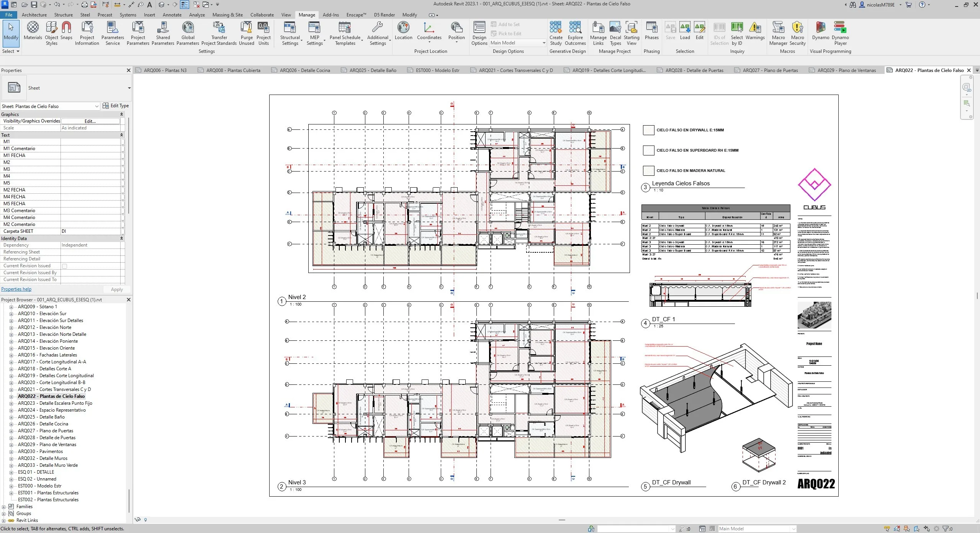Screen dimensions: 980x533
Task: Open Object Styles settings
Action: [x=51, y=33]
